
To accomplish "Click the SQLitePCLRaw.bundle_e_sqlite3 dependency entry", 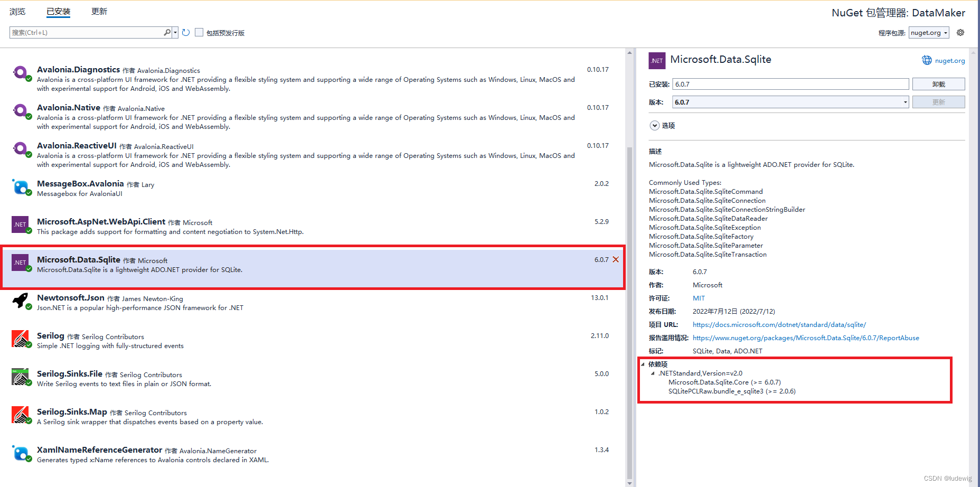I will [732, 391].
